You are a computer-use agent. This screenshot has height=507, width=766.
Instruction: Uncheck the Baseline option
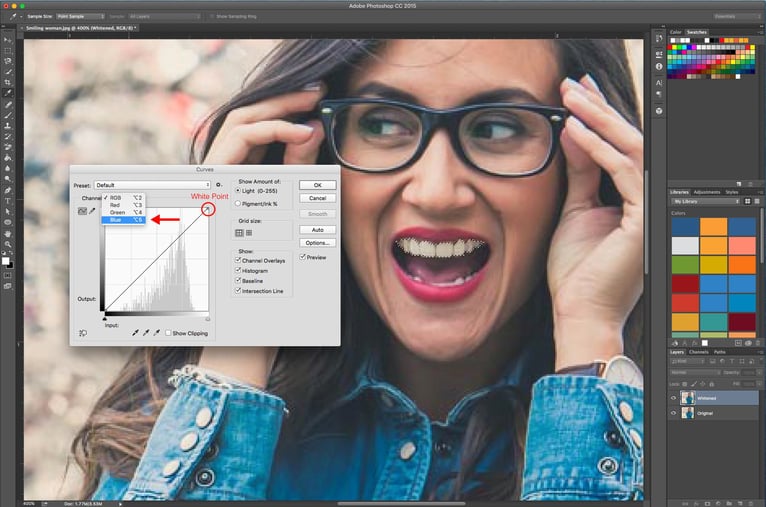pos(238,280)
